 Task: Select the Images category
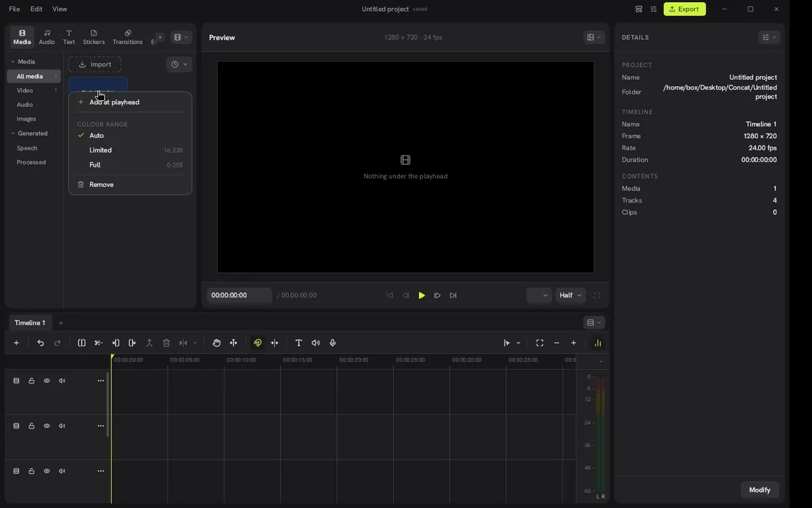click(34, 119)
